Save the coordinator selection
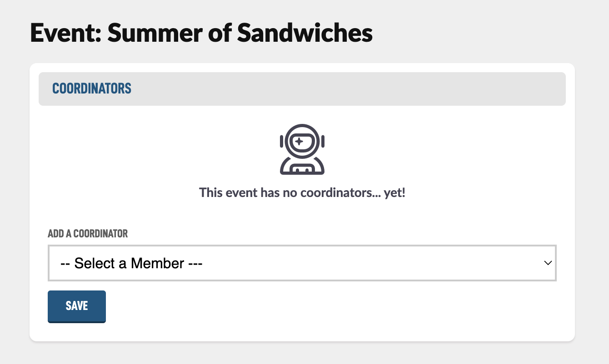The image size is (609, 364). coord(77,306)
